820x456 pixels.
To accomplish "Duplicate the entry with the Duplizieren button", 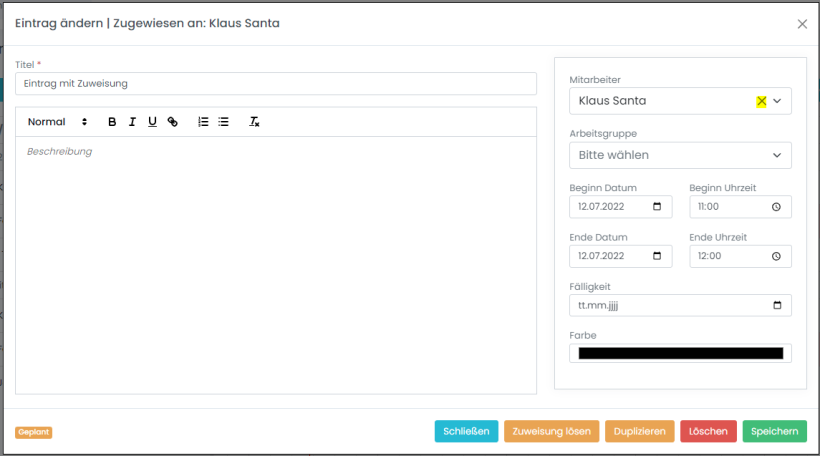I will point(639,431).
